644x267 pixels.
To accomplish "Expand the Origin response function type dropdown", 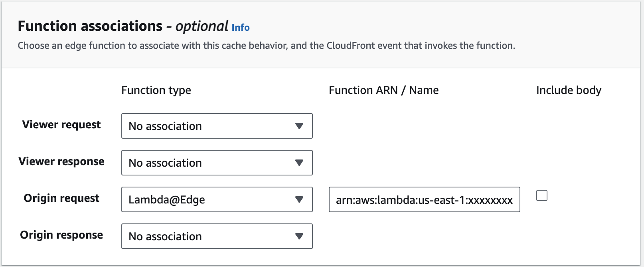I will [x=211, y=236].
